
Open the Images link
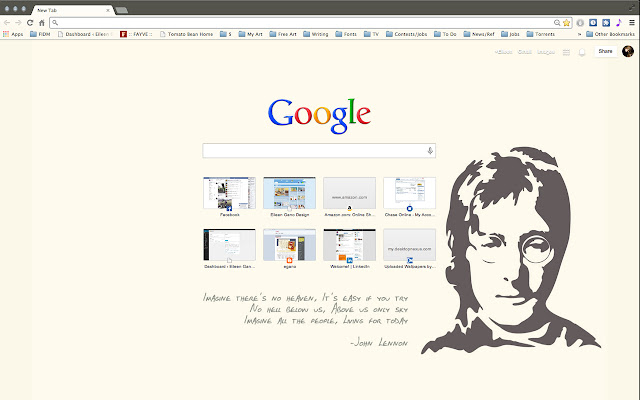point(546,52)
